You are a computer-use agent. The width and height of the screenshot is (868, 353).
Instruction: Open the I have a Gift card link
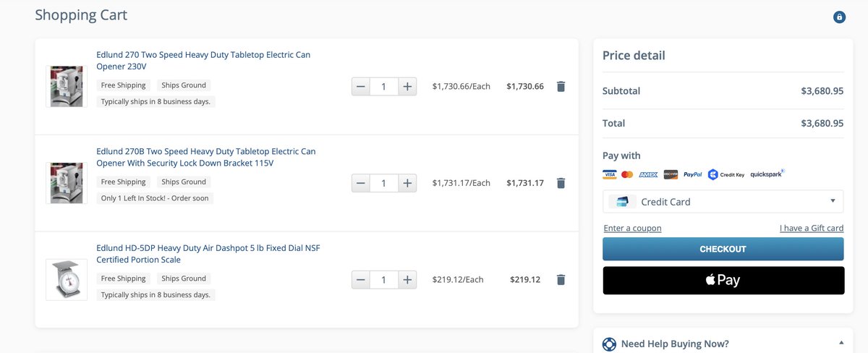[x=812, y=228]
